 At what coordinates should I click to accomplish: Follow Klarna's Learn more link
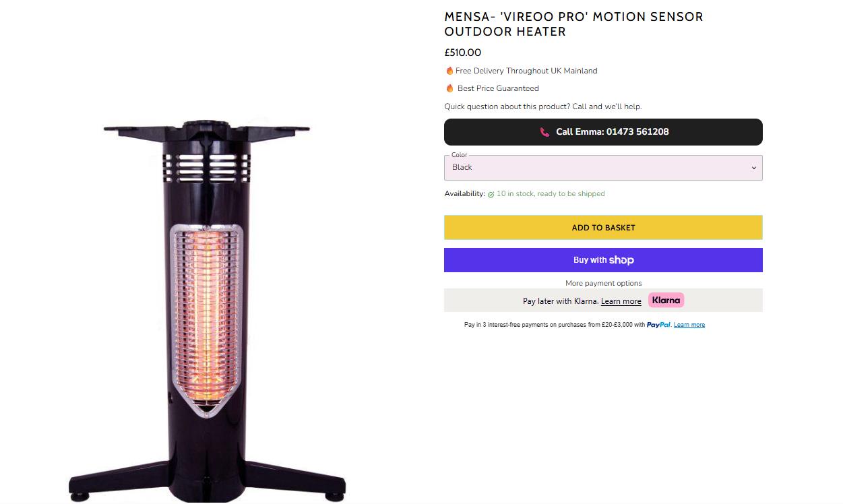click(621, 301)
